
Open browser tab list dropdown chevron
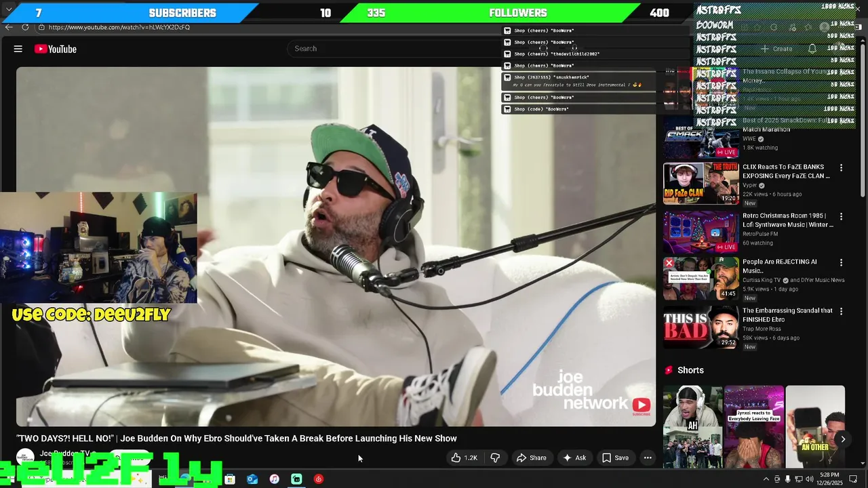(x=9, y=10)
